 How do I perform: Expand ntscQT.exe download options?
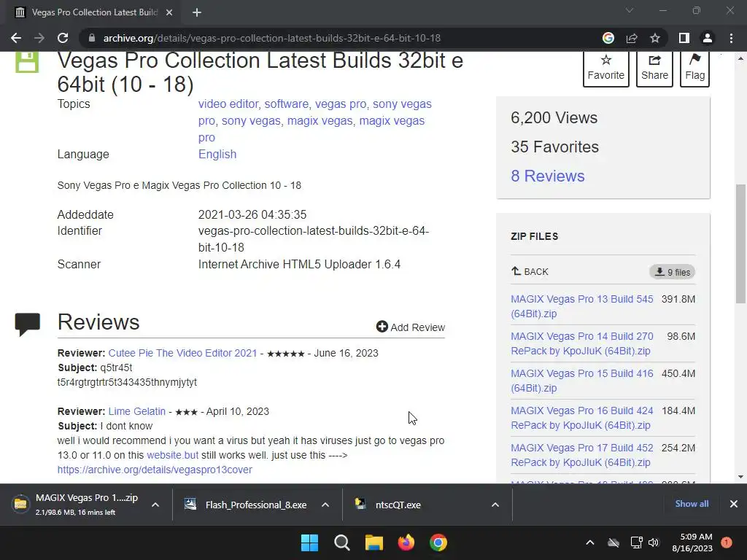(x=495, y=505)
